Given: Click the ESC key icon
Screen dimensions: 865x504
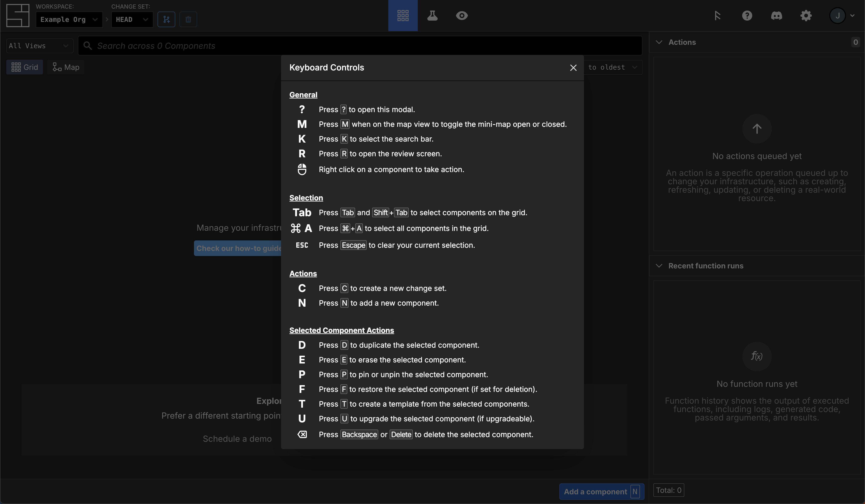Looking at the screenshot, I should 302,245.
